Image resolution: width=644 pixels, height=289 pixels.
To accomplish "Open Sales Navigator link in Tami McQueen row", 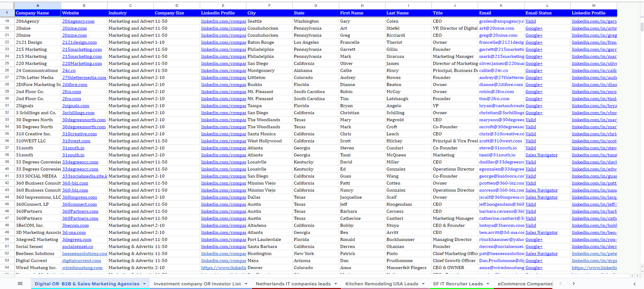I will 541,155.
